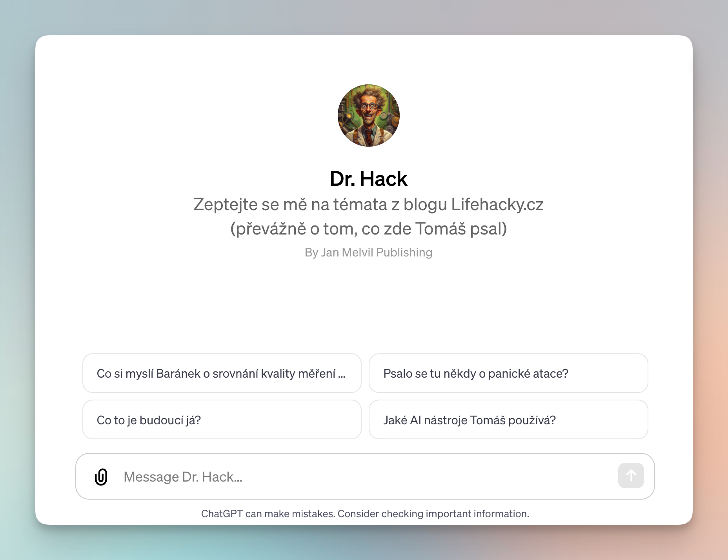Pick the "Co to je budoucí já?" starter
728x560 pixels.
(222, 420)
